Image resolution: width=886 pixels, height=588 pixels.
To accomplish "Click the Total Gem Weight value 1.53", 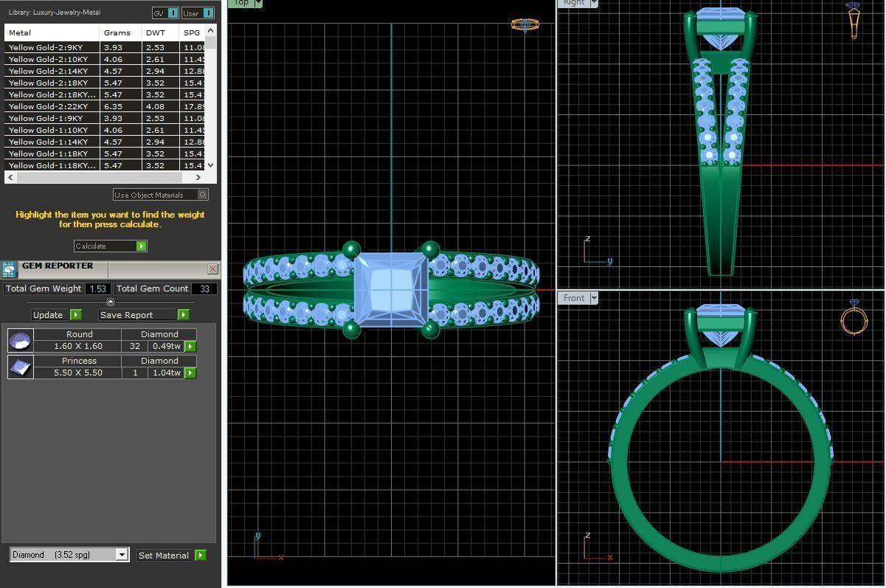I will pos(97,288).
